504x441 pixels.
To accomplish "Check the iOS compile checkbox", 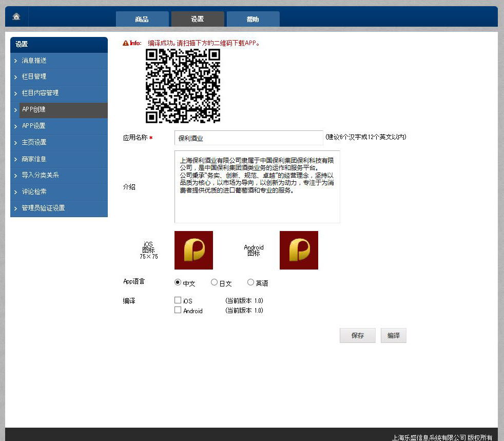I will pos(178,300).
